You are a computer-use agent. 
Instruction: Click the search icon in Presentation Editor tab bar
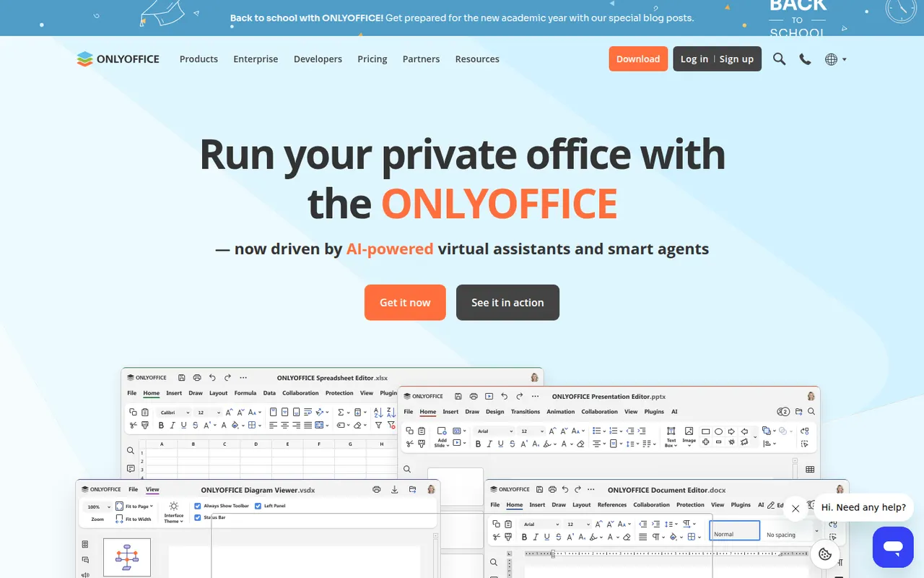click(811, 412)
